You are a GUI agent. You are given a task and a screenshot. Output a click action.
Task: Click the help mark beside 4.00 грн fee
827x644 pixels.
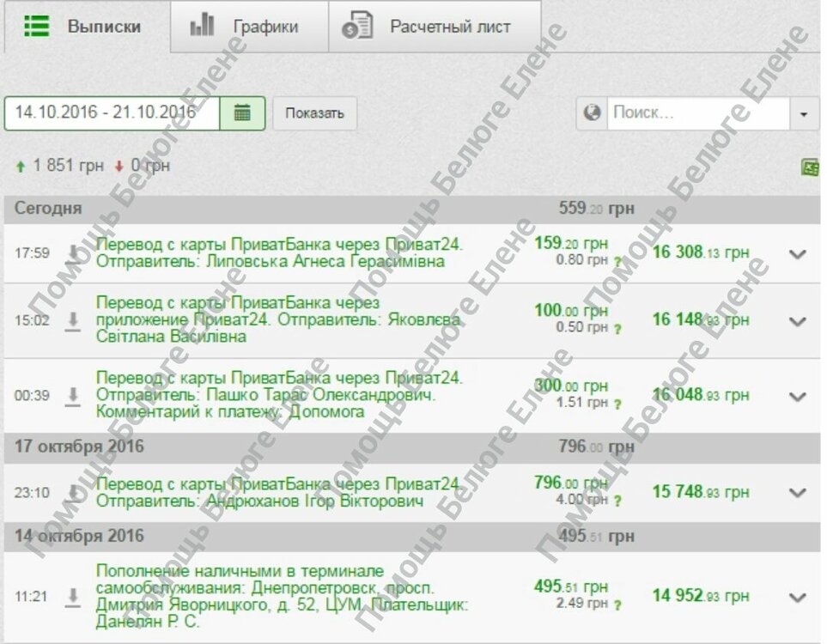point(617,501)
